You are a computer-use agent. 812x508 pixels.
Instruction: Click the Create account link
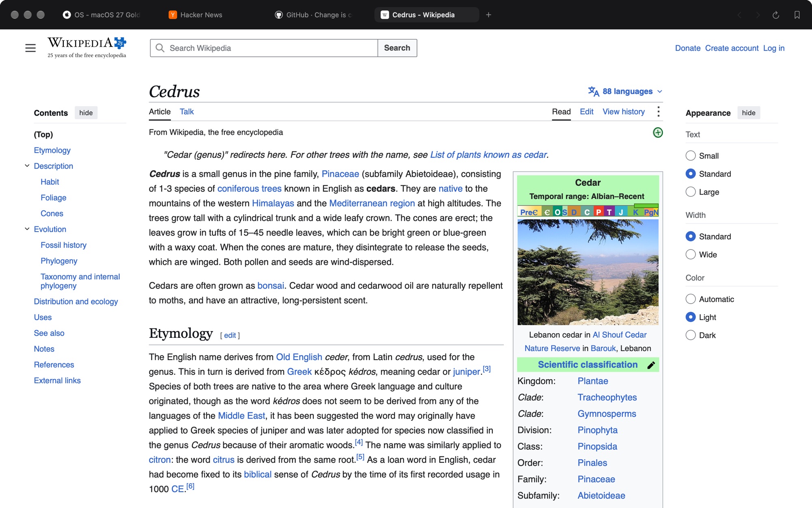click(x=732, y=48)
